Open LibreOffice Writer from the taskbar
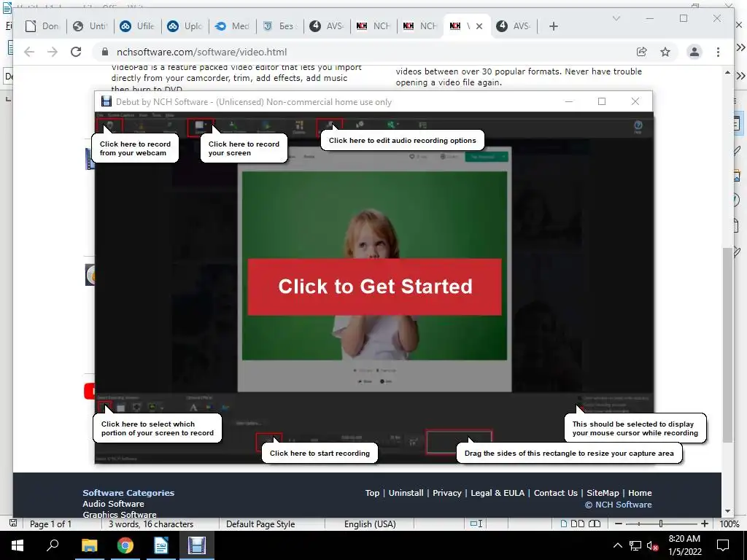 click(161, 545)
